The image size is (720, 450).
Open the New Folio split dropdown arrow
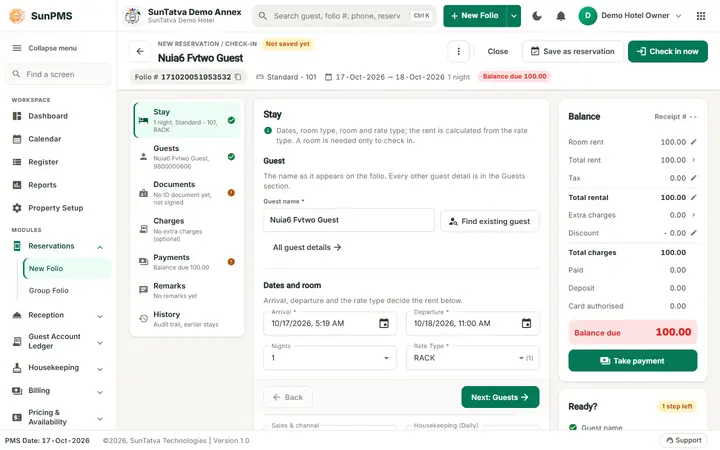point(514,16)
